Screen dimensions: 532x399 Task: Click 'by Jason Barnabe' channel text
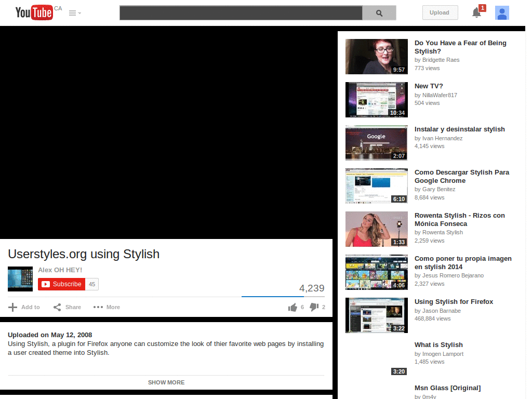[x=437, y=311]
